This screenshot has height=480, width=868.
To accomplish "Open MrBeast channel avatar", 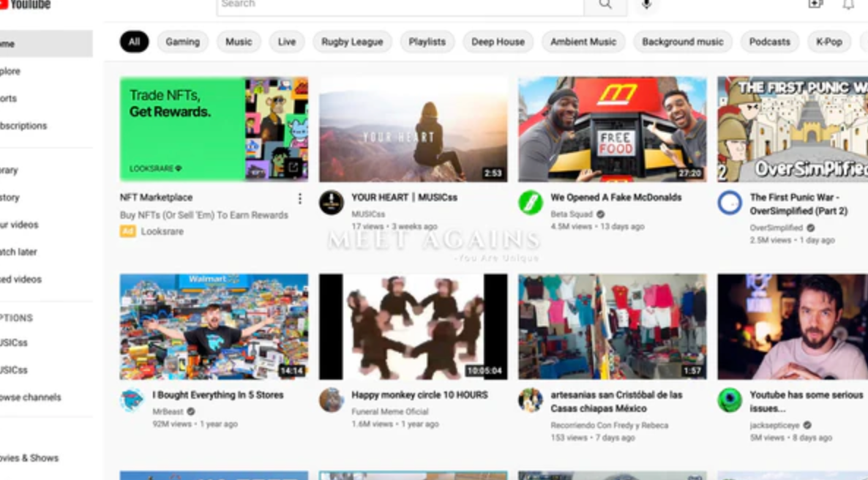I will (132, 400).
